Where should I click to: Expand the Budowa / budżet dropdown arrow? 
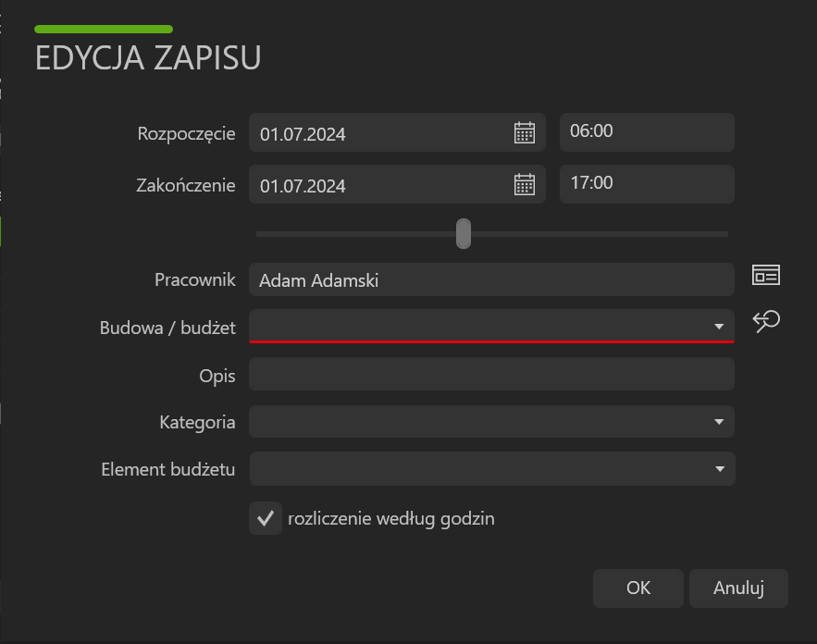719,327
